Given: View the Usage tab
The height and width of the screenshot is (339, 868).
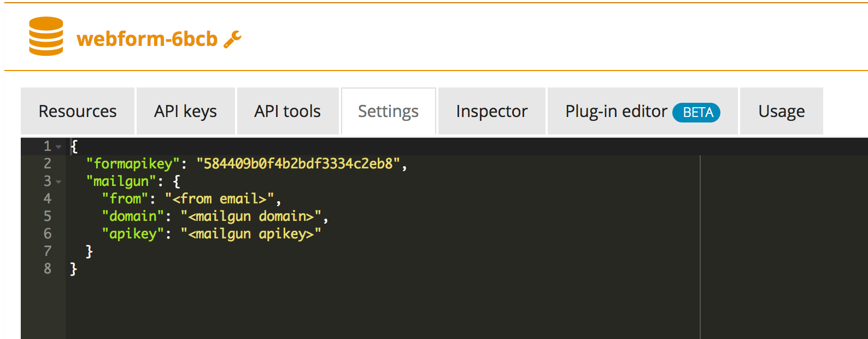Looking at the screenshot, I should point(781,112).
